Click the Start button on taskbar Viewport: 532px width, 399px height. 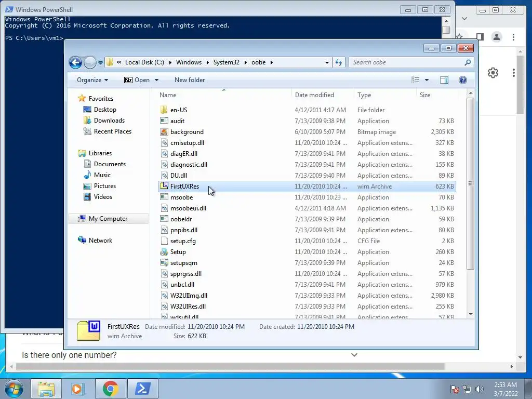click(14, 389)
